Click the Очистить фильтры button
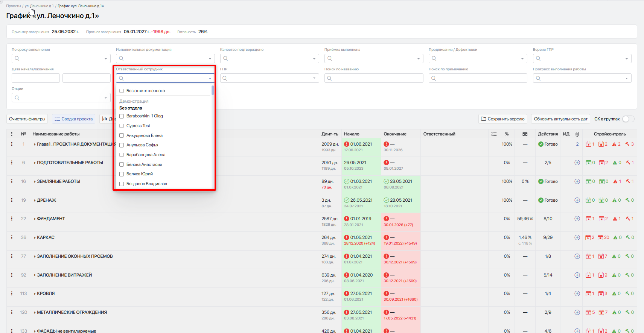Image resolution: width=644 pixels, height=333 pixels. (x=27, y=119)
